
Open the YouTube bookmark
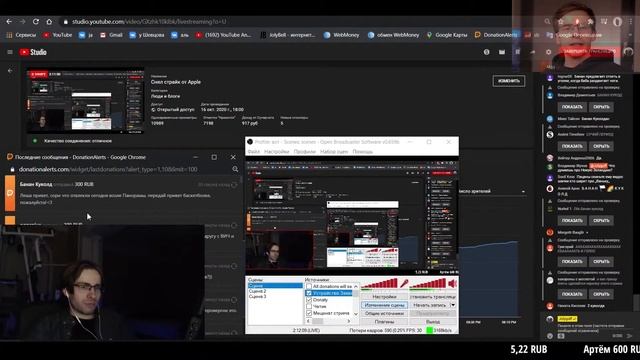point(58,35)
